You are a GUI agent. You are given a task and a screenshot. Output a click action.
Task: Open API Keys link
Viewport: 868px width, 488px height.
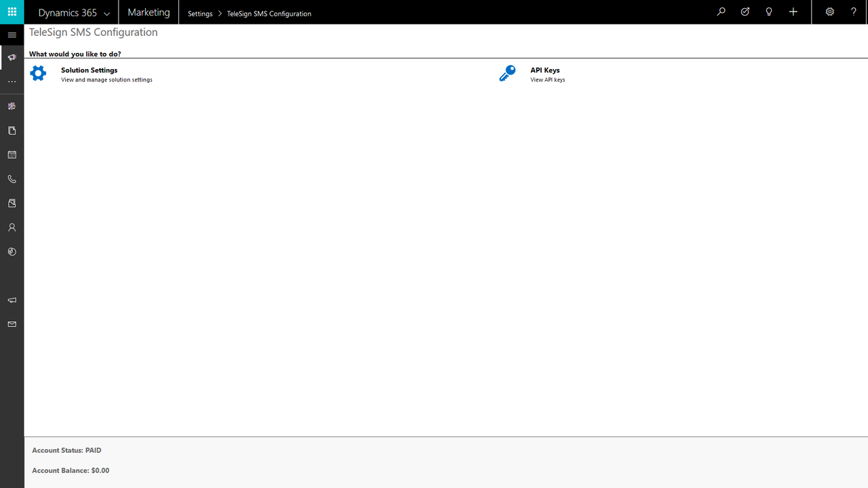point(545,70)
